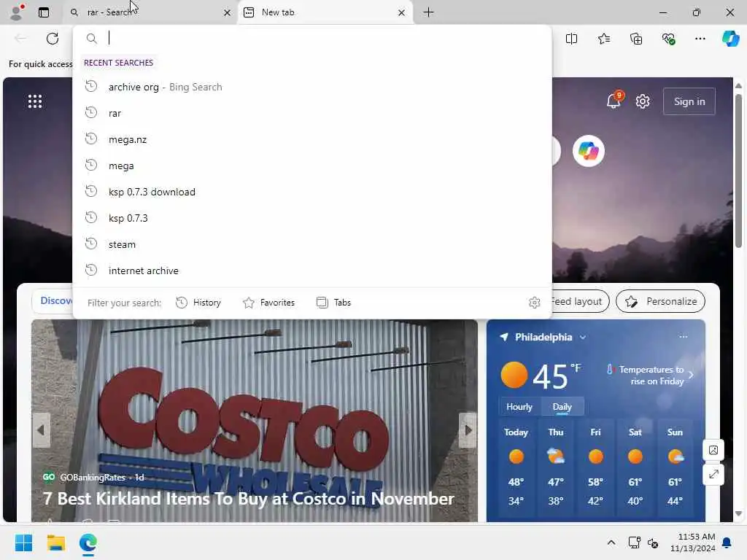Filter search by Favorites

(x=268, y=303)
